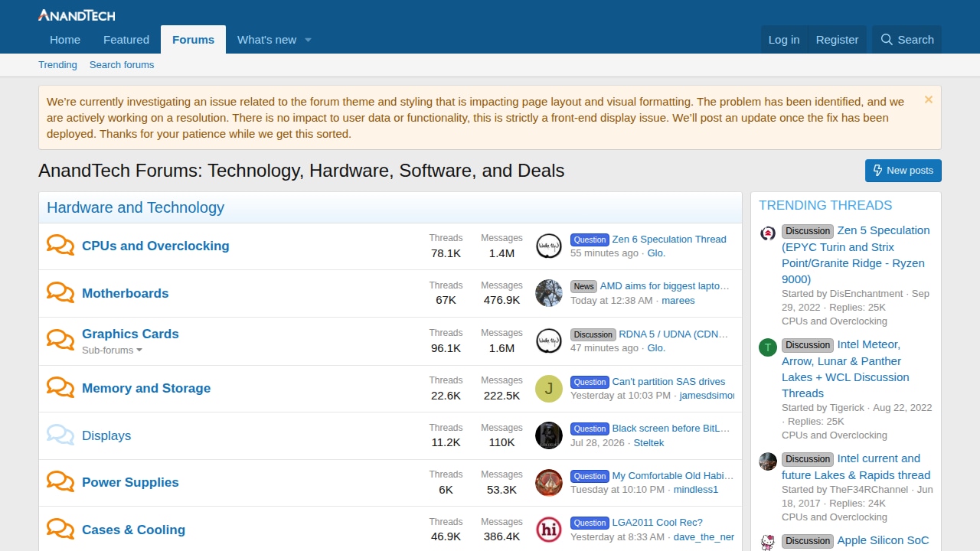Screen dimensions: 980x551
Task: Click Discussion tag on RDNA 5 thread
Action: pyautogui.click(x=593, y=334)
